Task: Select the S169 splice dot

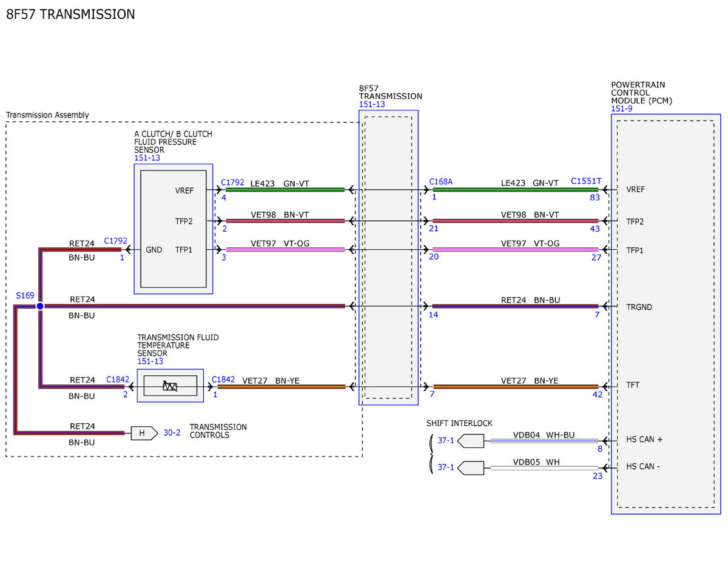Action: [x=40, y=306]
